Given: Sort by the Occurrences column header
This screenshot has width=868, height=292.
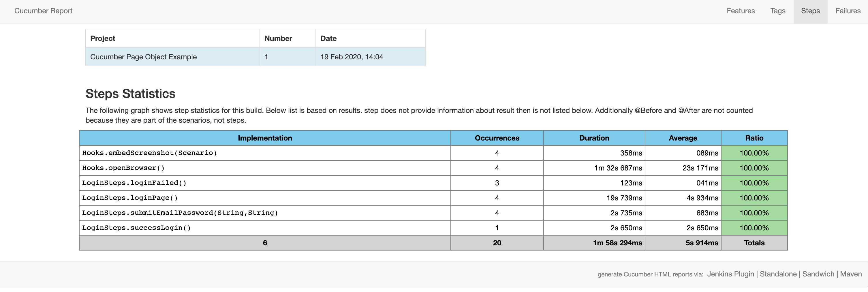Looking at the screenshot, I should pyautogui.click(x=497, y=138).
